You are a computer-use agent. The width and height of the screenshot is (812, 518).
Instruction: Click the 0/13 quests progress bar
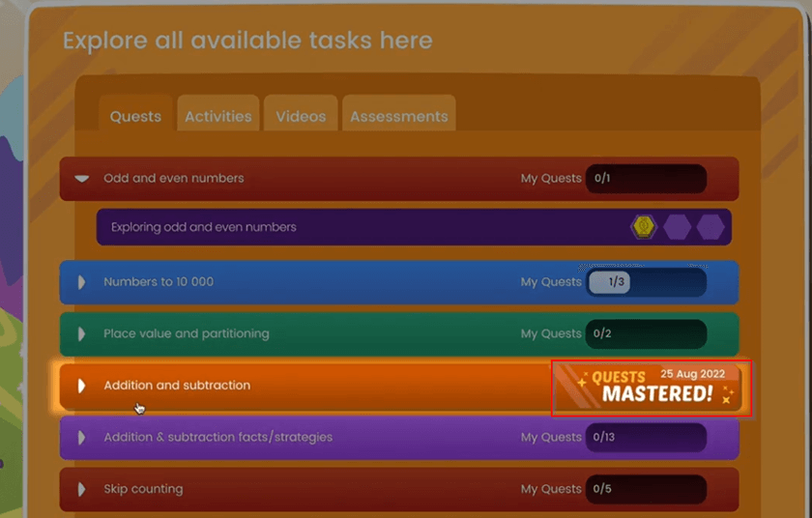tap(647, 437)
